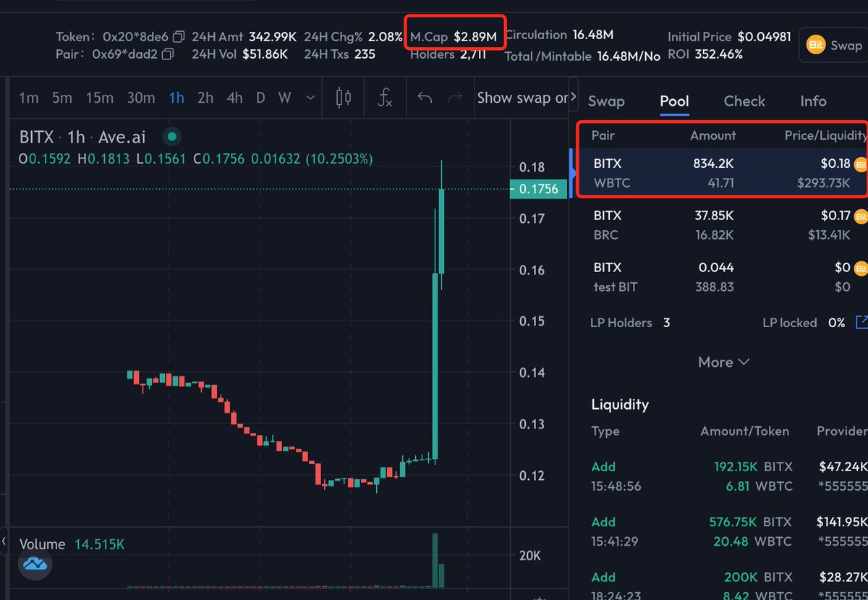The width and height of the screenshot is (868, 600).
Task: Copy the token address 0x20*8de6
Action: pyautogui.click(x=179, y=36)
